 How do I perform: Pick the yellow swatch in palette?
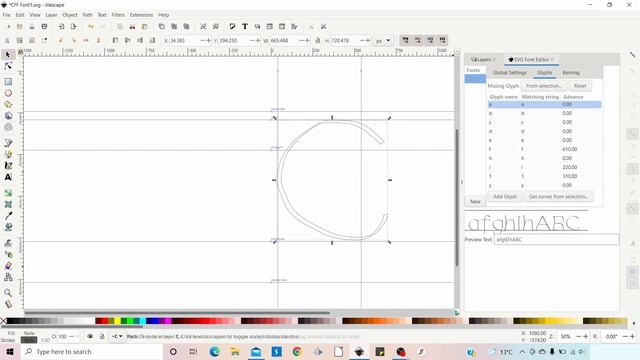point(117,321)
